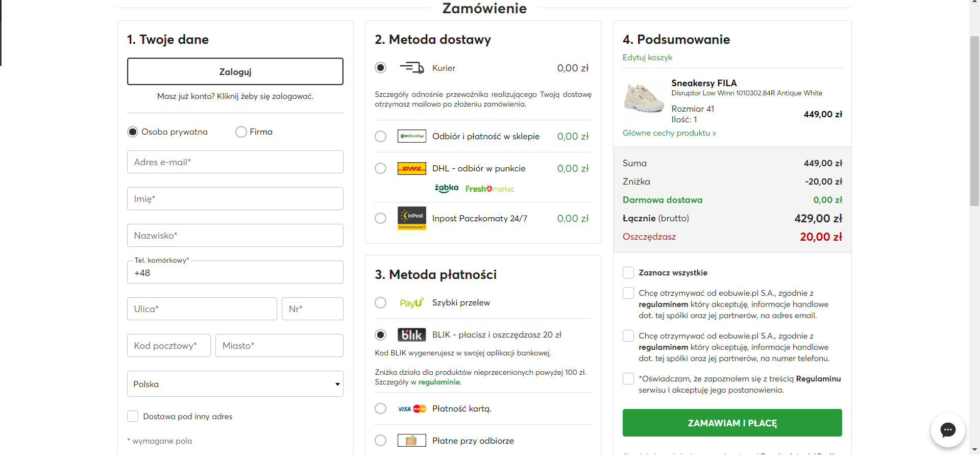Click the DHL logo icon

(x=411, y=168)
